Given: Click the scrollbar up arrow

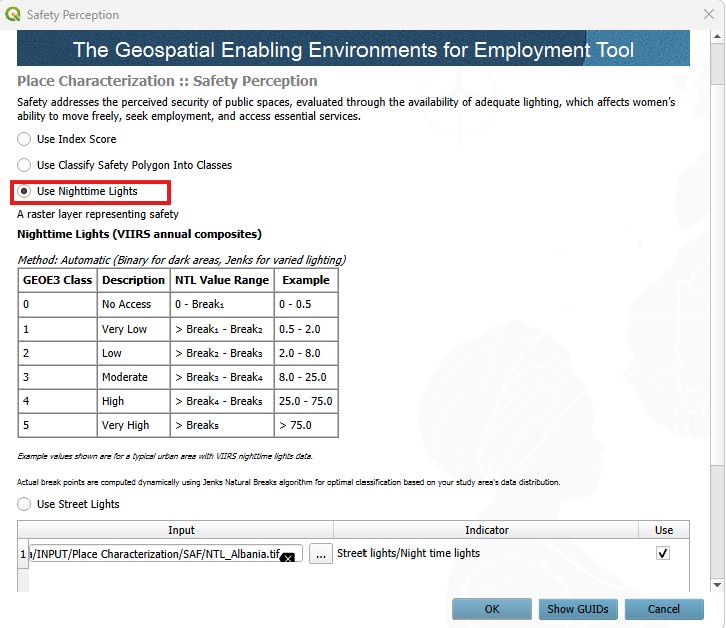Looking at the screenshot, I should pos(717,36).
